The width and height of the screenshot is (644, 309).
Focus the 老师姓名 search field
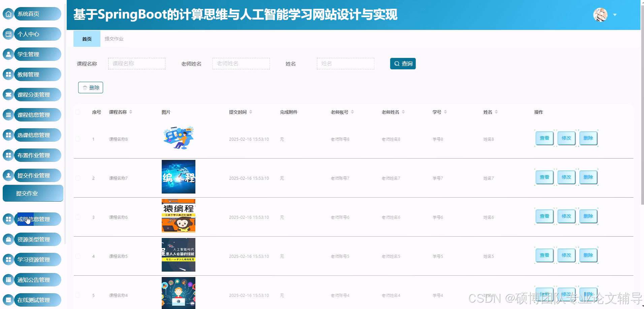point(241,64)
